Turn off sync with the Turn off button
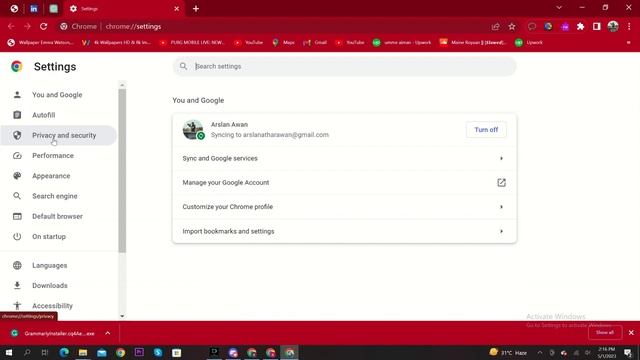The image size is (640, 360). tap(486, 130)
